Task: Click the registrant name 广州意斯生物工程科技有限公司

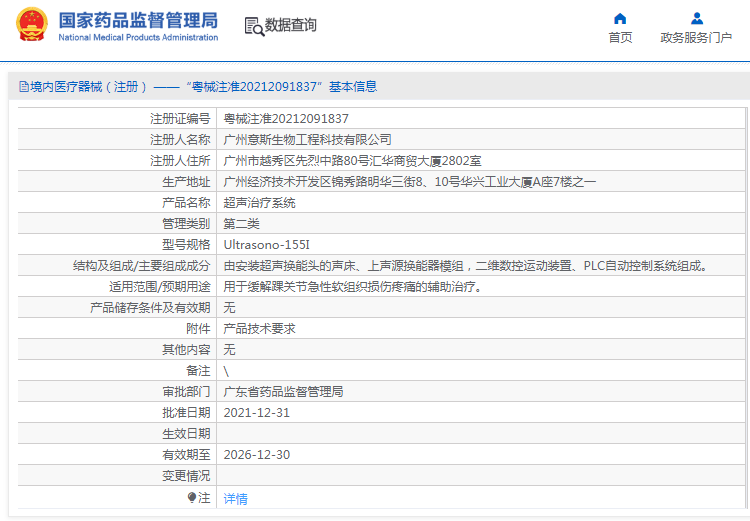Action: [x=307, y=139]
